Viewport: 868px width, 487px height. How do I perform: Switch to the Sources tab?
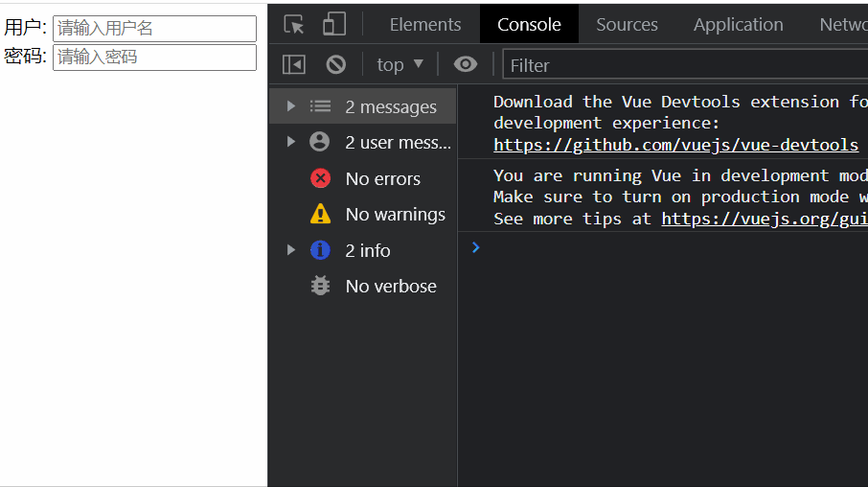coord(627,24)
